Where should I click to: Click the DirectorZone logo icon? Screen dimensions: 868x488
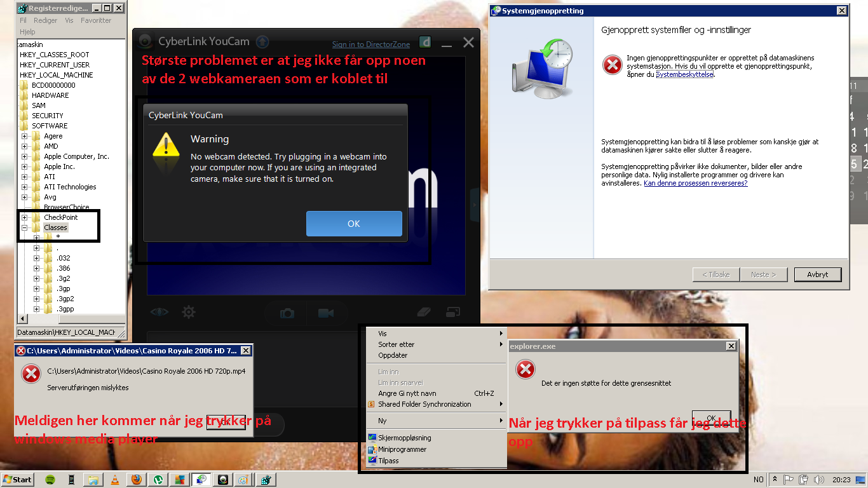pyautogui.click(x=426, y=43)
